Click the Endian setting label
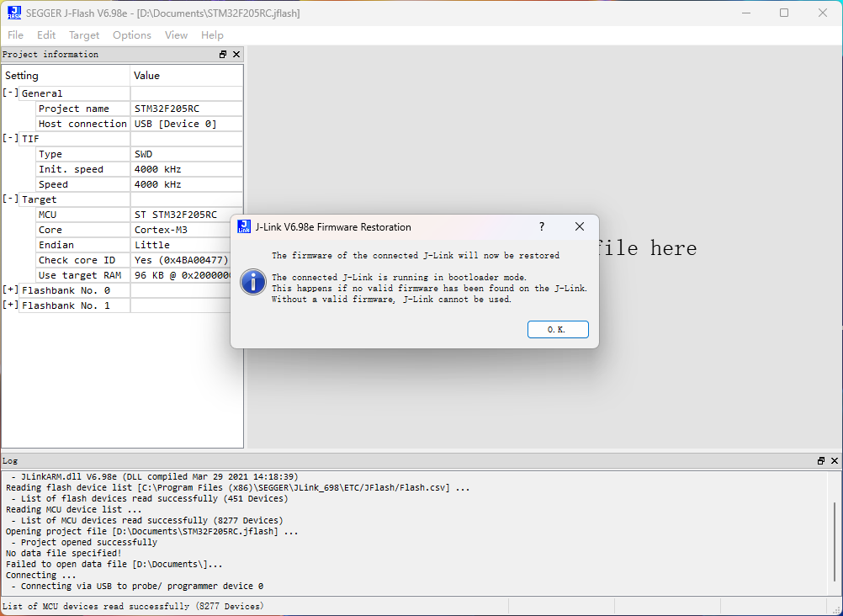Image resolution: width=843 pixels, height=616 pixels. coord(56,245)
